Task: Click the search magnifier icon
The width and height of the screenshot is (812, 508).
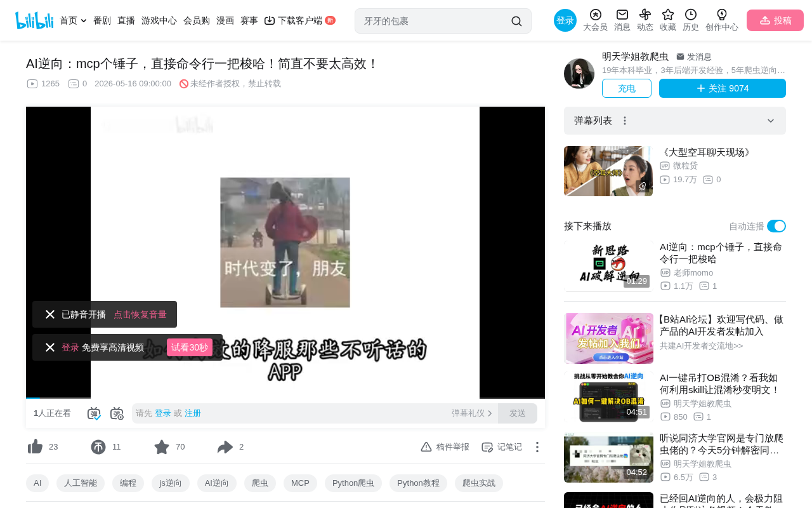Action: click(x=516, y=21)
